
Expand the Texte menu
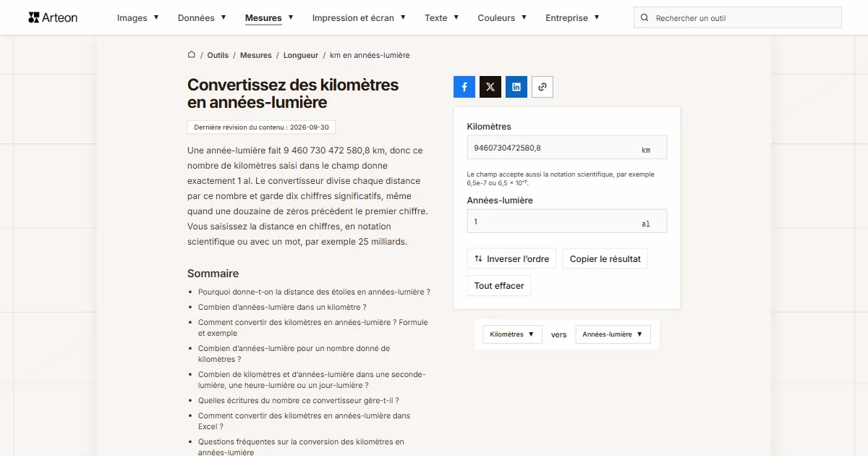pyautogui.click(x=442, y=18)
